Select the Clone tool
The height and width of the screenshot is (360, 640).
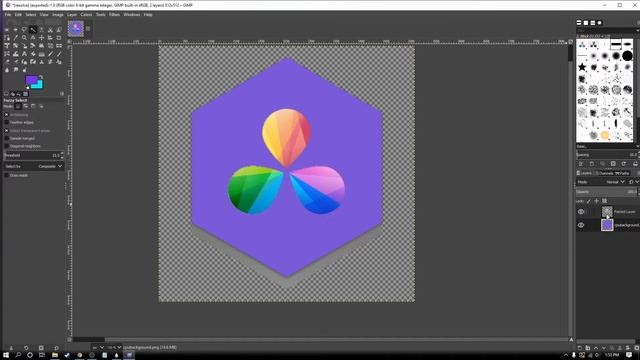tap(41, 62)
